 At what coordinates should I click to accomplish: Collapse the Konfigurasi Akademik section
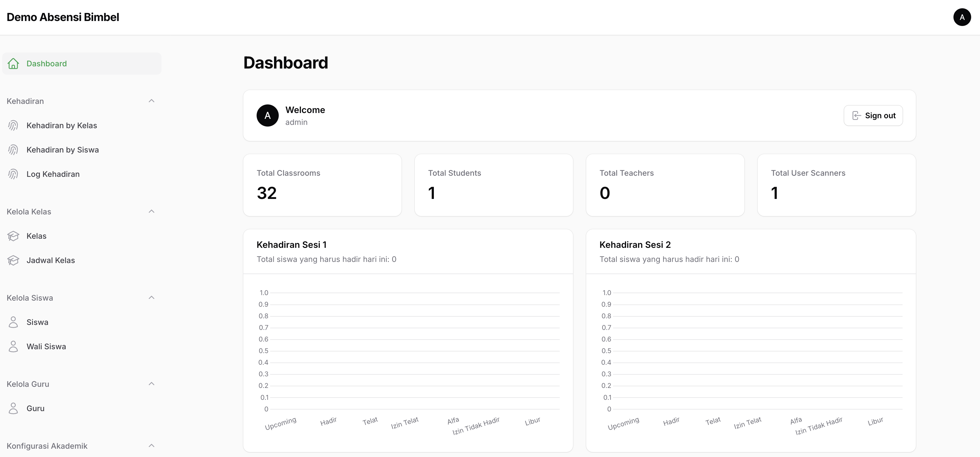(x=152, y=446)
